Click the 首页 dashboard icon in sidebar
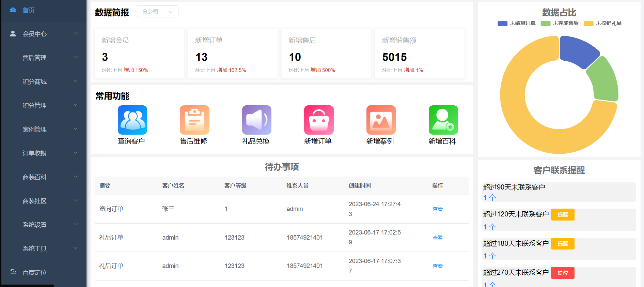This screenshot has width=644, height=287. [x=13, y=10]
